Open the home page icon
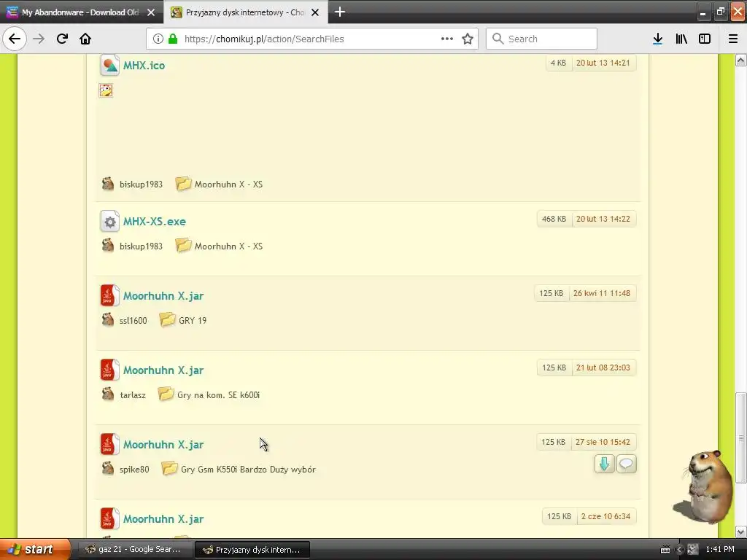The height and width of the screenshot is (560, 747). (x=85, y=39)
